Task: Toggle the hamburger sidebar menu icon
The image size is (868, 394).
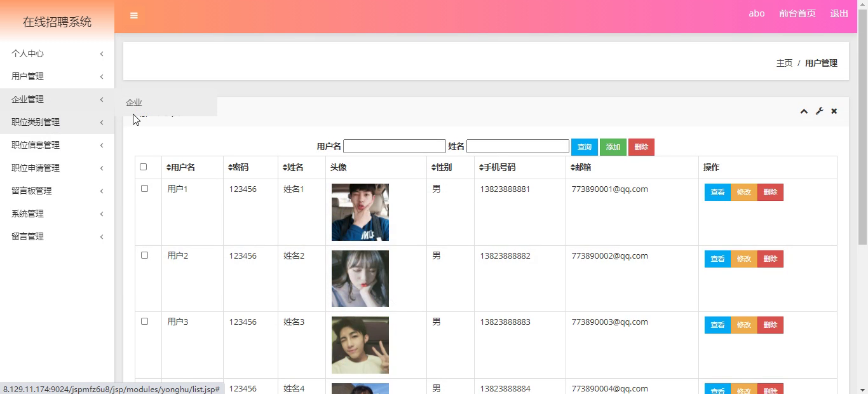Action: tap(134, 16)
